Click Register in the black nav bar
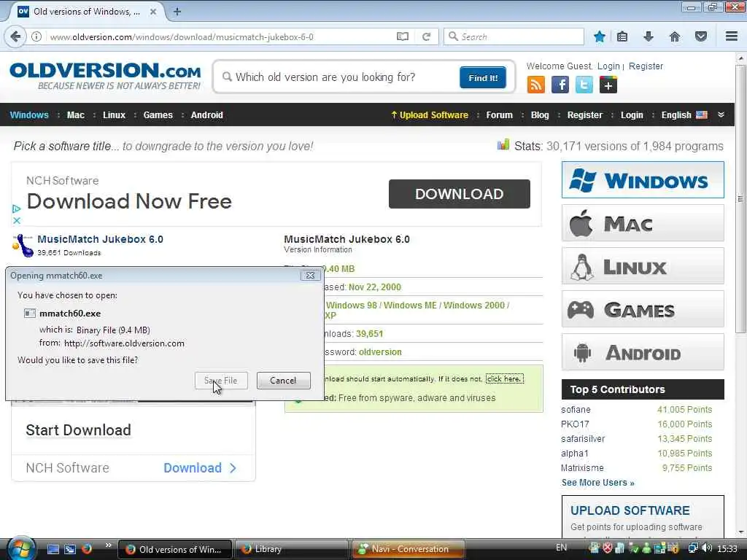Screen dimensions: 747x560 584,114
